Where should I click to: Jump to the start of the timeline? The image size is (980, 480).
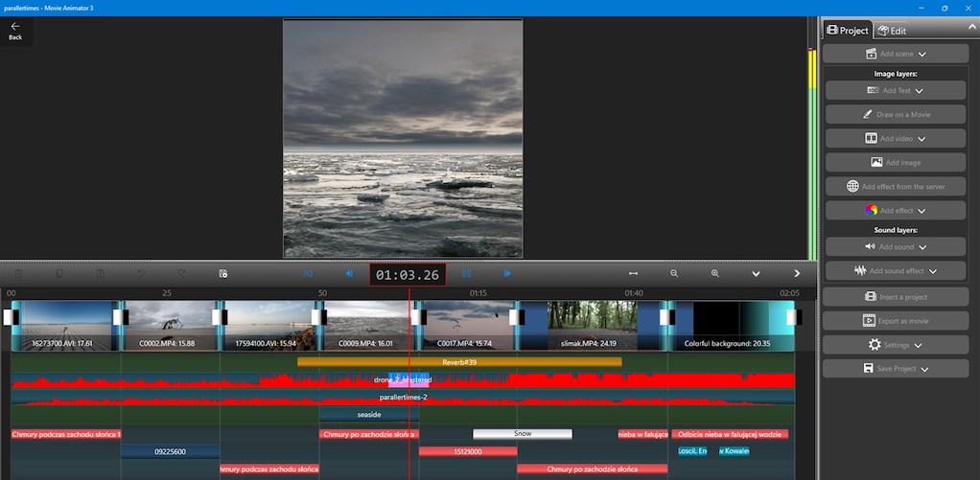point(308,274)
